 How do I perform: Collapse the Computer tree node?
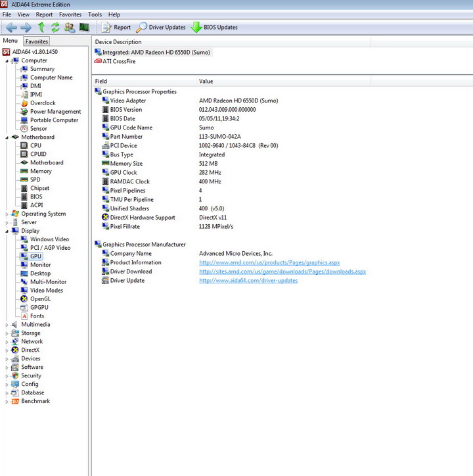coord(7,61)
